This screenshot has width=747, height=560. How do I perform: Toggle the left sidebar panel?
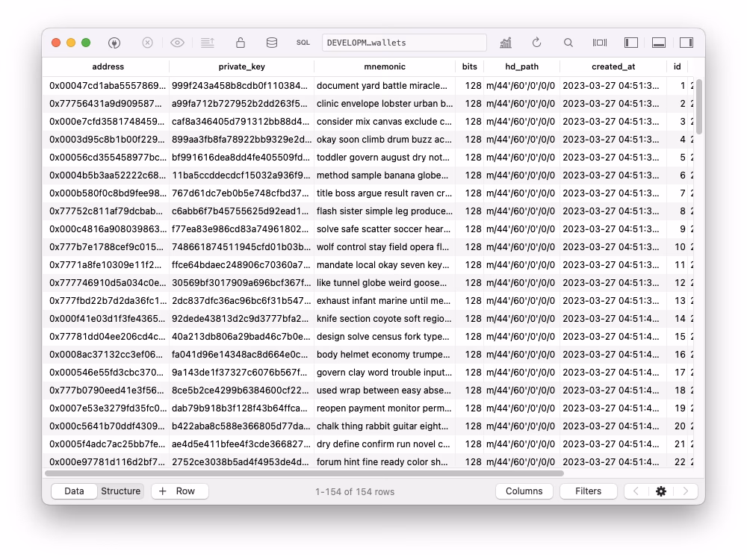(x=631, y=43)
